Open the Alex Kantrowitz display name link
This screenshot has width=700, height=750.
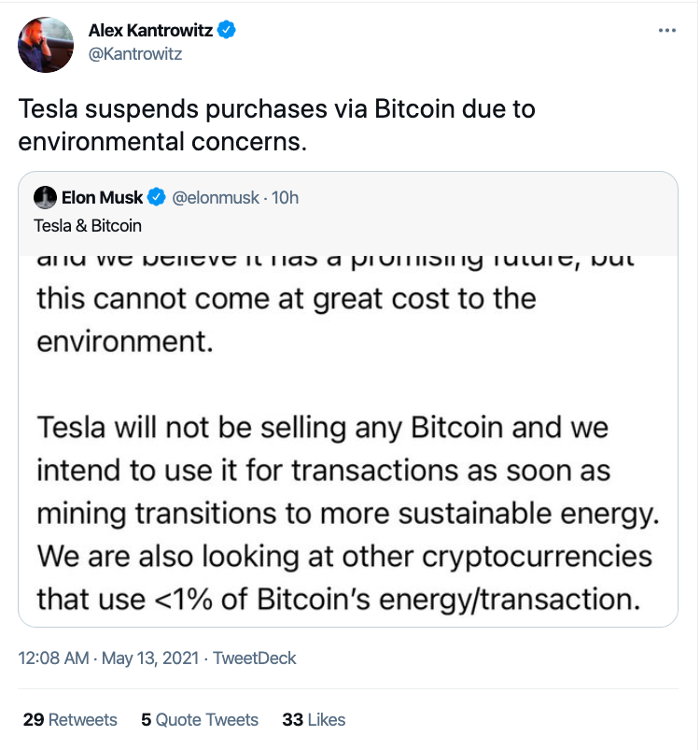[151, 31]
